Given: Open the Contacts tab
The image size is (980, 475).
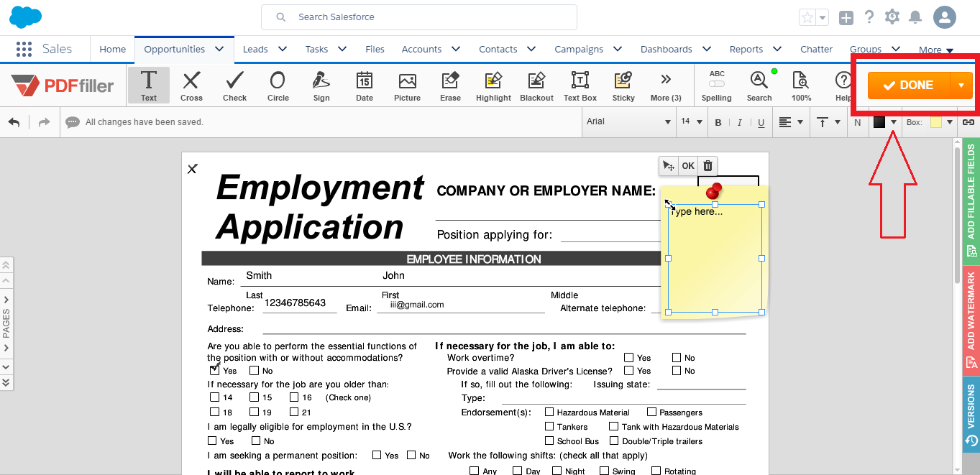Looking at the screenshot, I should pos(498,49).
